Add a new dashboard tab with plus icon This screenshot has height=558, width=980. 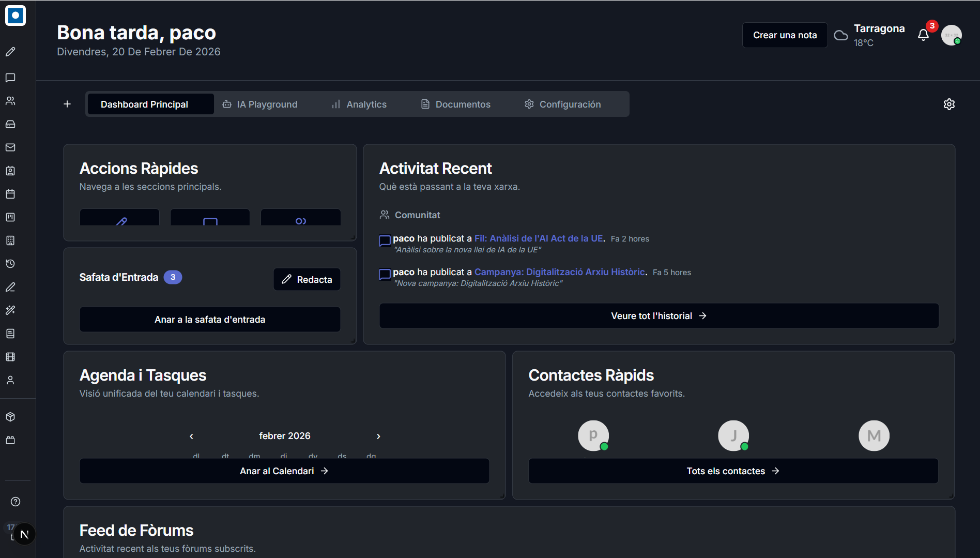[67, 104]
